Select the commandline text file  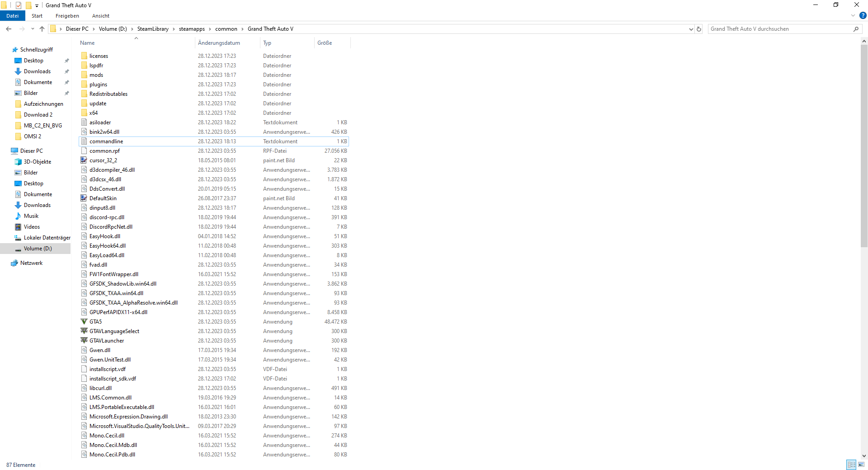[214, 141]
